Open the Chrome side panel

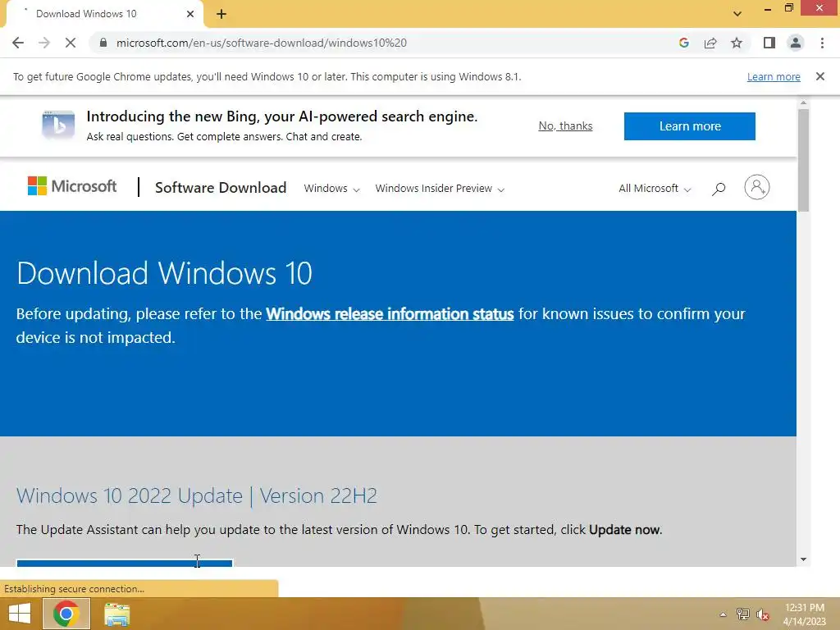pyautogui.click(x=769, y=43)
